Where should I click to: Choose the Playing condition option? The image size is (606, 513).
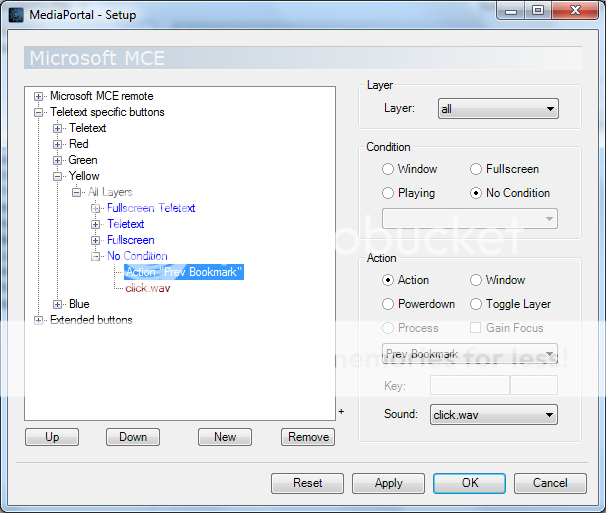(x=387, y=193)
